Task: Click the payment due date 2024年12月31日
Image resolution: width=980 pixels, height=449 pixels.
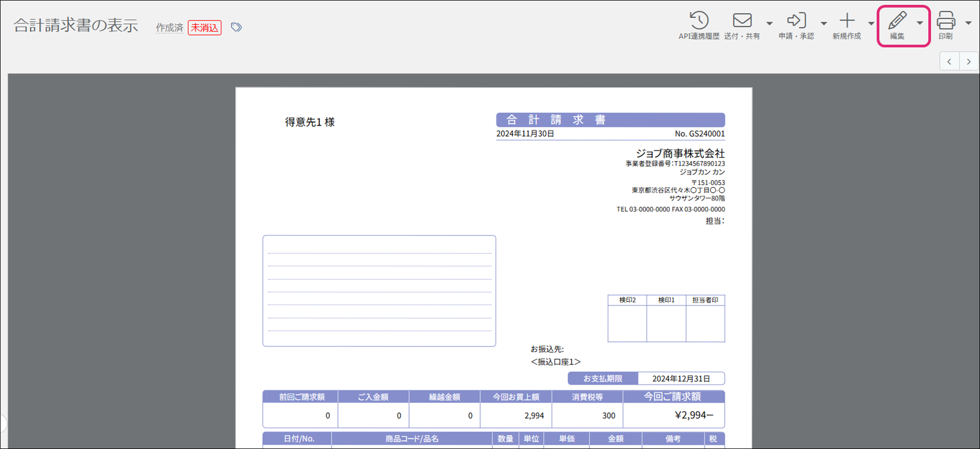Action: tap(681, 378)
